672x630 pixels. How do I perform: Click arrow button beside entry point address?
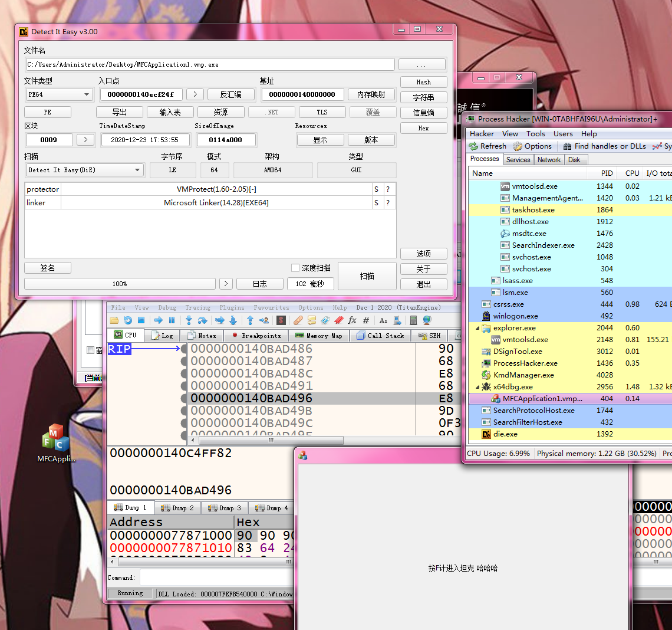point(195,94)
